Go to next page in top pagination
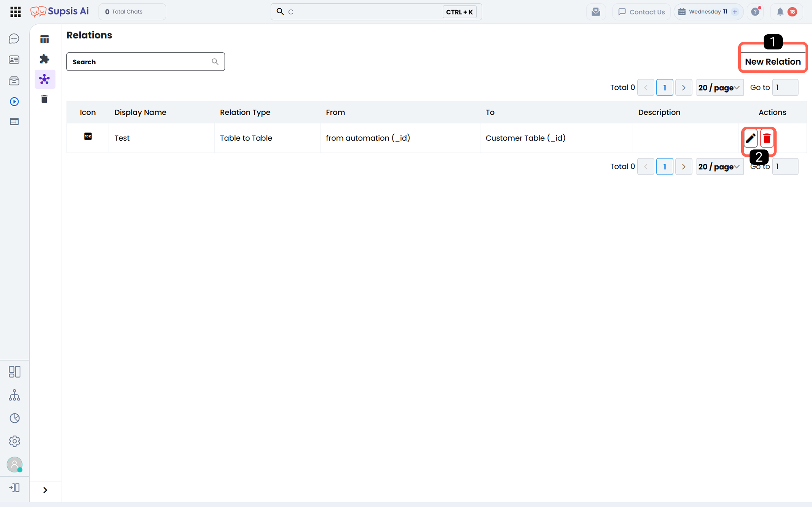Image resolution: width=812 pixels, height=507 pixels. (x=684, y=87)
